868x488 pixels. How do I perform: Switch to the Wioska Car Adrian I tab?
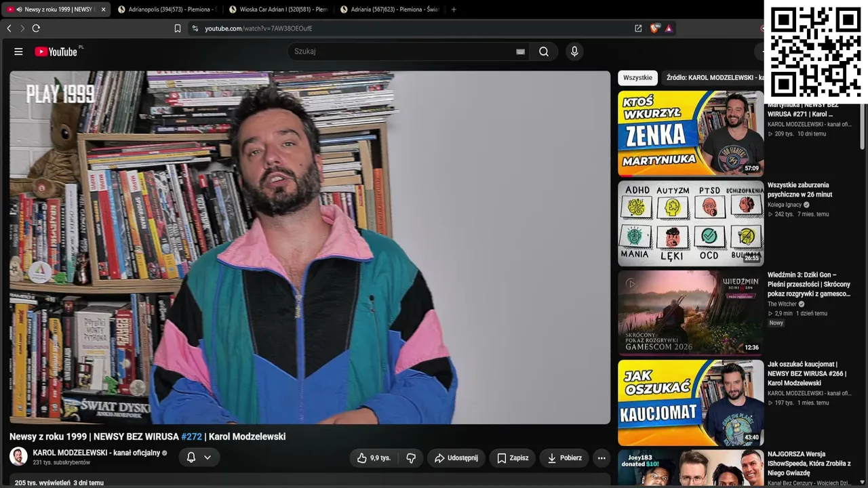(x=278, y=9)
